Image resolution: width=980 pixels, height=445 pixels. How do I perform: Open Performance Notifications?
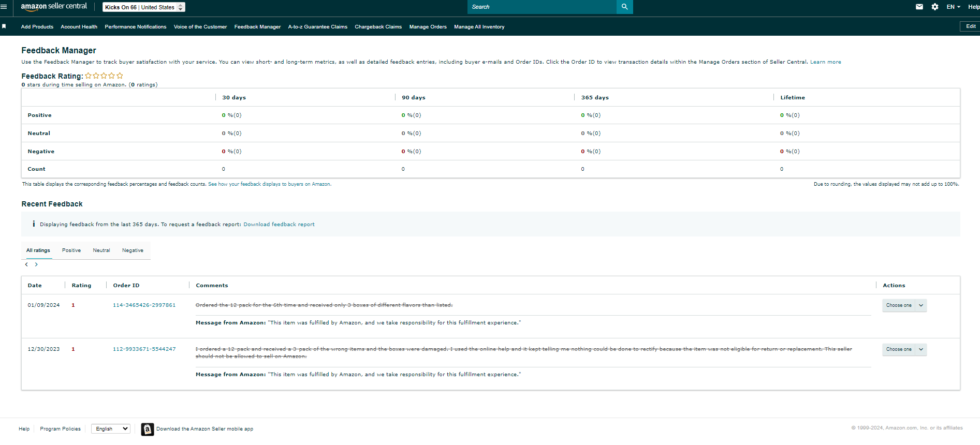(x=136, y=27)
